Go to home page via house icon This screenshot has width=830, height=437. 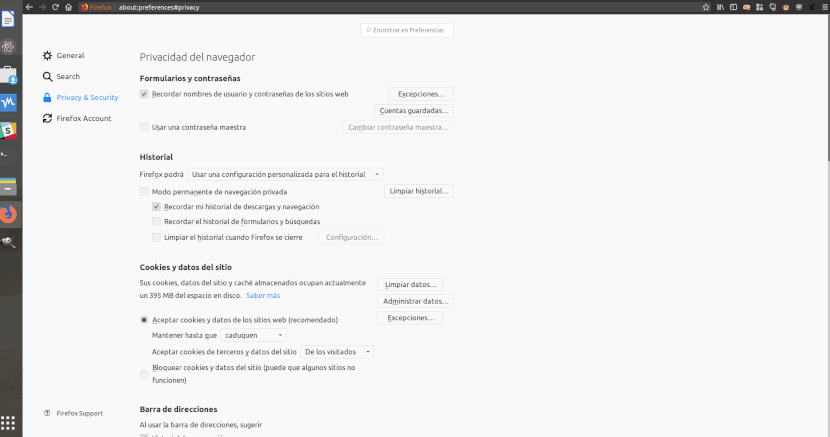(67, 6)
